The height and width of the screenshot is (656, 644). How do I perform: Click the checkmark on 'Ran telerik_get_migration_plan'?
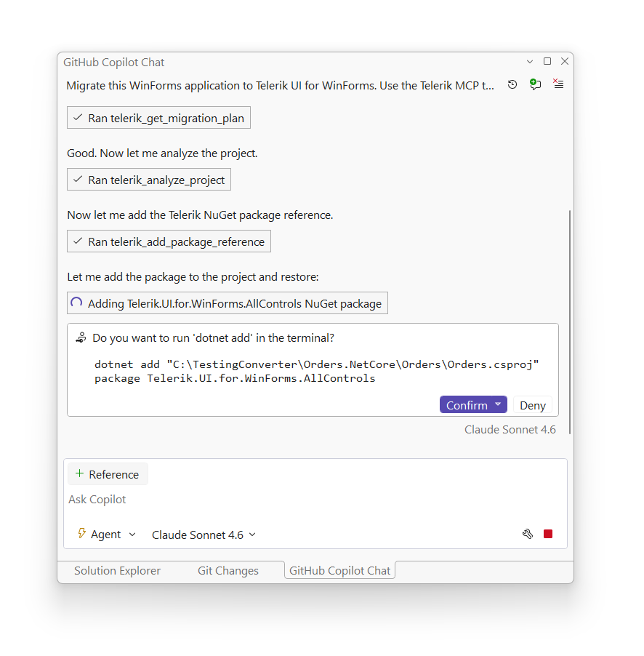point(77,118)
